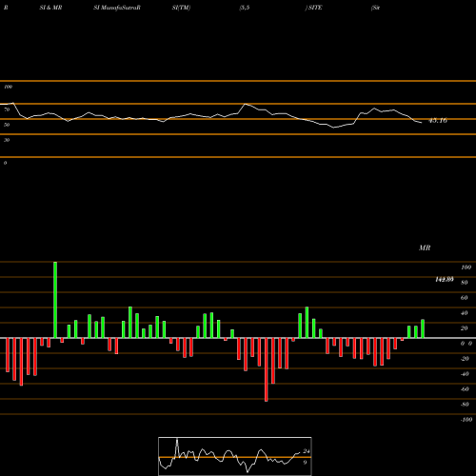The image size is (476, 476).
Task: Click the last green bar at right of histogram
Action: pyautogui.click(x=423, y=328)
